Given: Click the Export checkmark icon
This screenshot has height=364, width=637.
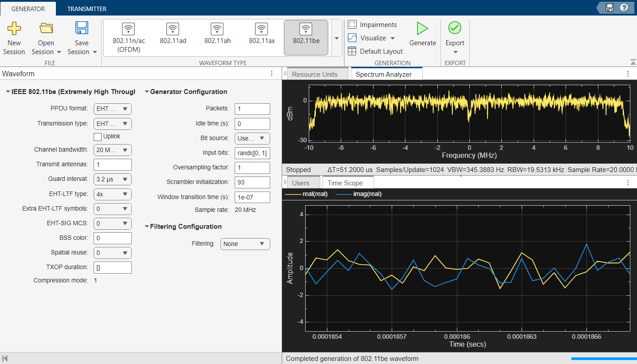Looking at the screenshot, I should pyautogui.click(x=455, y=28).
